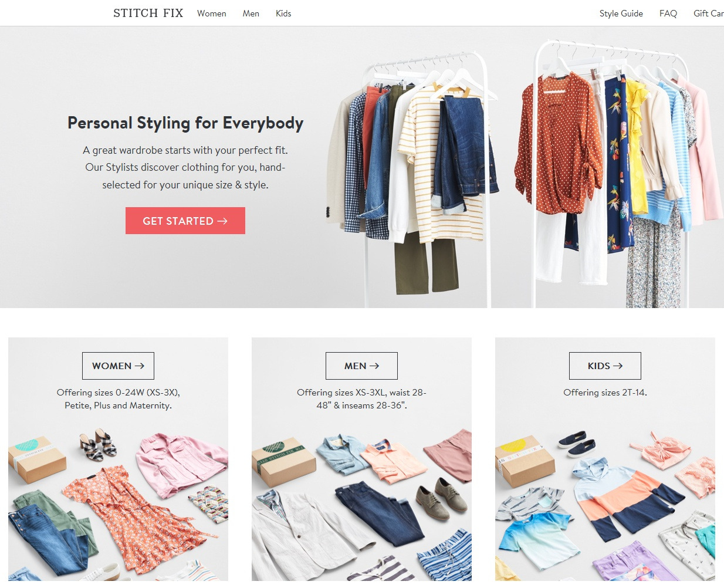Visit the FAQ page
Viewport: 724px width, 588px height.
668,13
